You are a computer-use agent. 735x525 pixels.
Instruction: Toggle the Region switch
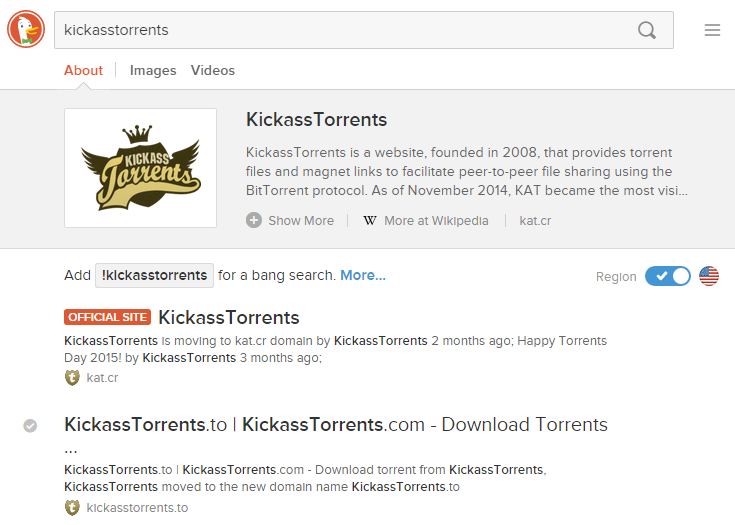click(x=668, y=276)
